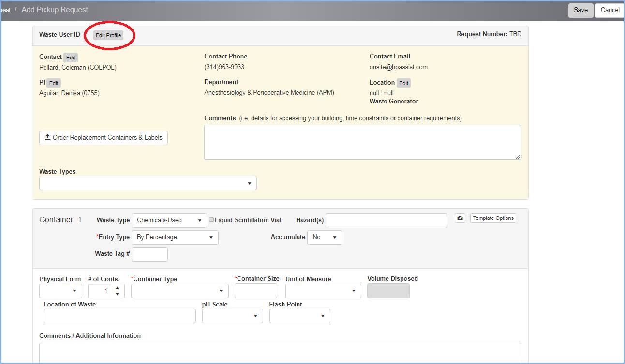The width and height of the screenshot is (625, 364).
Task: Click Edit Profile next to Waste User ID
Action: point(108,35)
